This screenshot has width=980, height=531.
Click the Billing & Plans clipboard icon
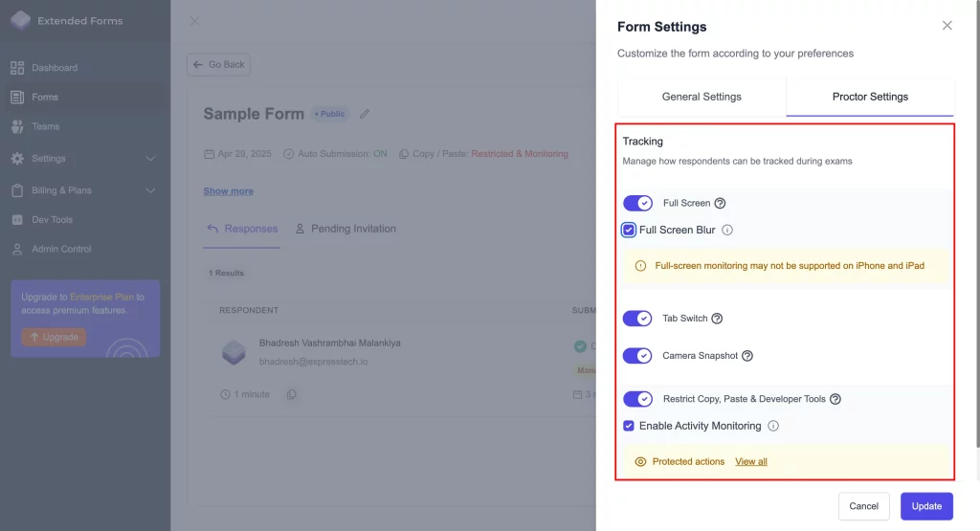[17, 190]
